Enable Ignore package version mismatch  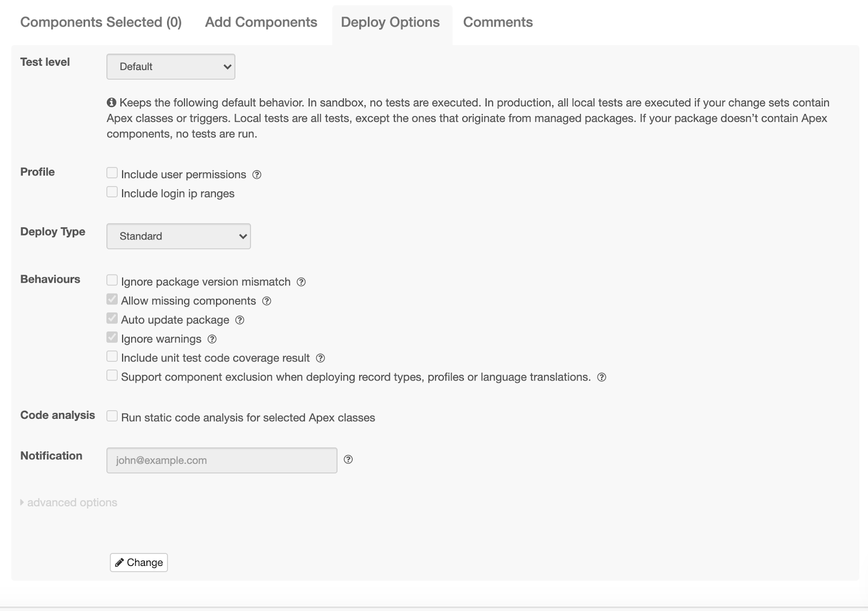(x=112, y=281)
